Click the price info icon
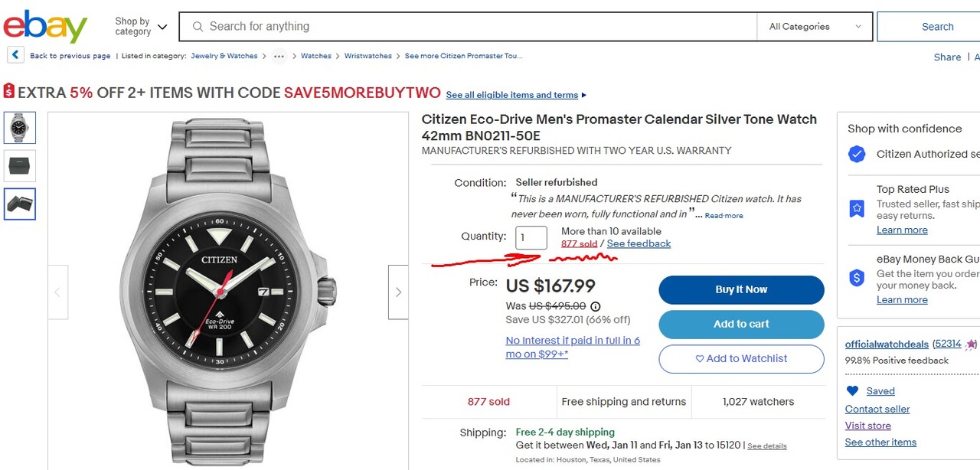 pos(596,306)
